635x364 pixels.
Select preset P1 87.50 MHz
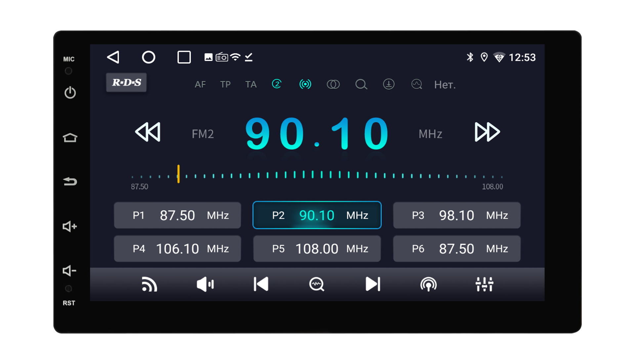(x=177, y=215)
